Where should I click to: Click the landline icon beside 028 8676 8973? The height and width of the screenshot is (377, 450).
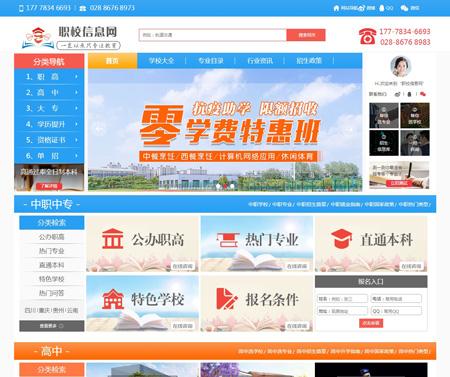(83, 8)
